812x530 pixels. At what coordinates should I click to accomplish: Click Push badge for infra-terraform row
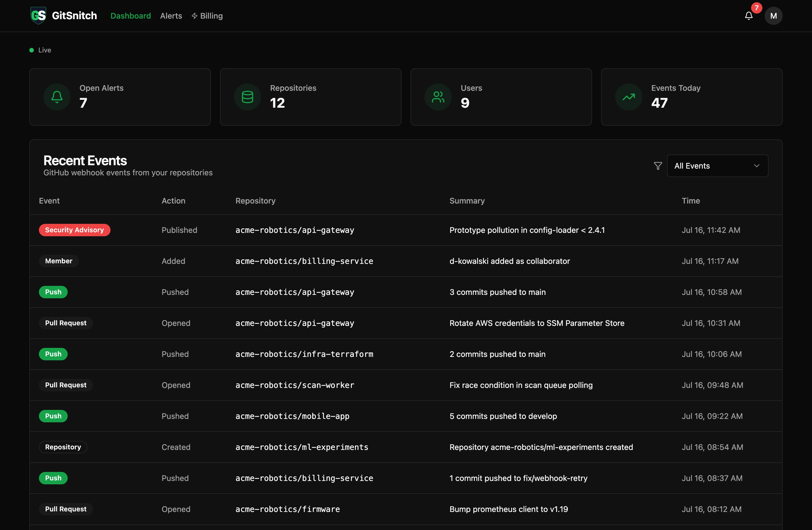point(53,354)
